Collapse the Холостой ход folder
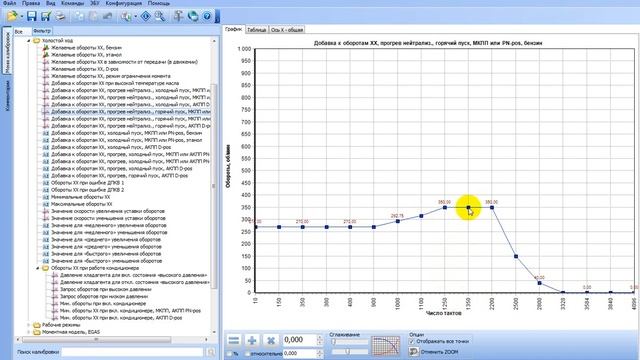 [x=29, y=41]
